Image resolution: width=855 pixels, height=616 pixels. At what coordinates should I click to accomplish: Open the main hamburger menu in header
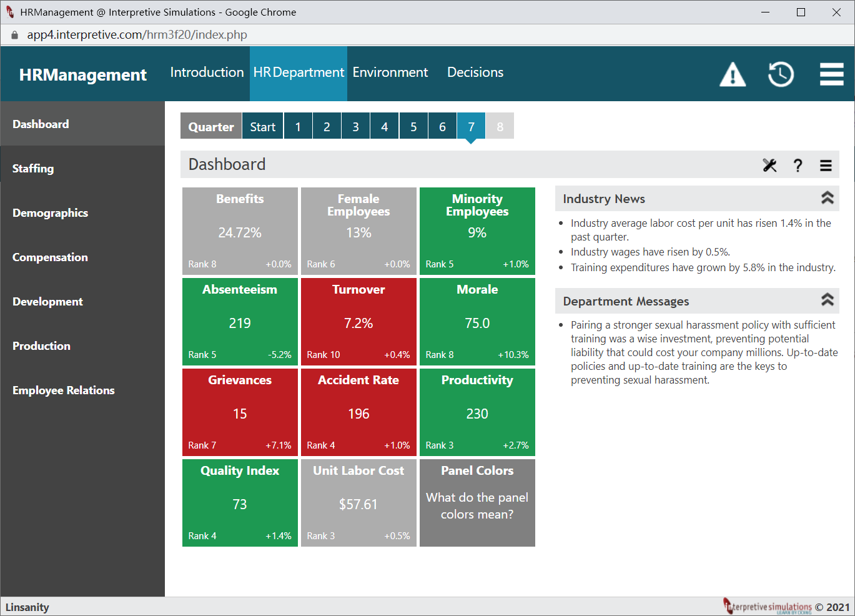(831, 74)
